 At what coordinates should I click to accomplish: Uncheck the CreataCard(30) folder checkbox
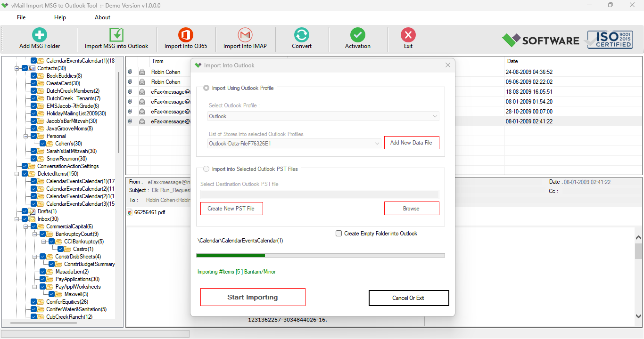point(34,83)
